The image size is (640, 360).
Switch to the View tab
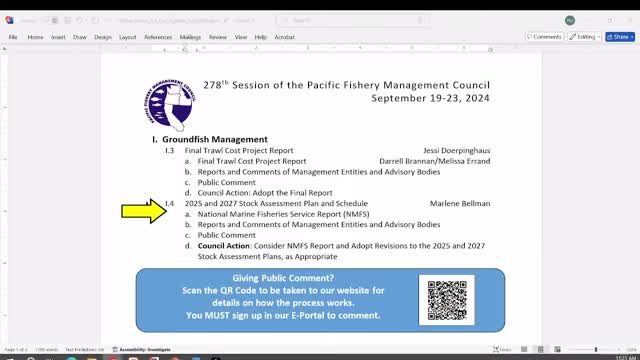pyautogui.click(x=241, y=37)
